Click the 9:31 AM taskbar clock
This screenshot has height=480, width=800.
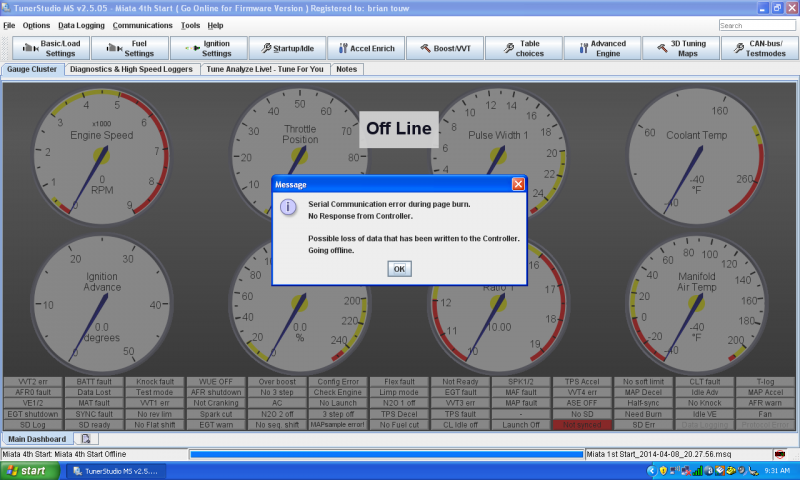(x=777, y=471)
